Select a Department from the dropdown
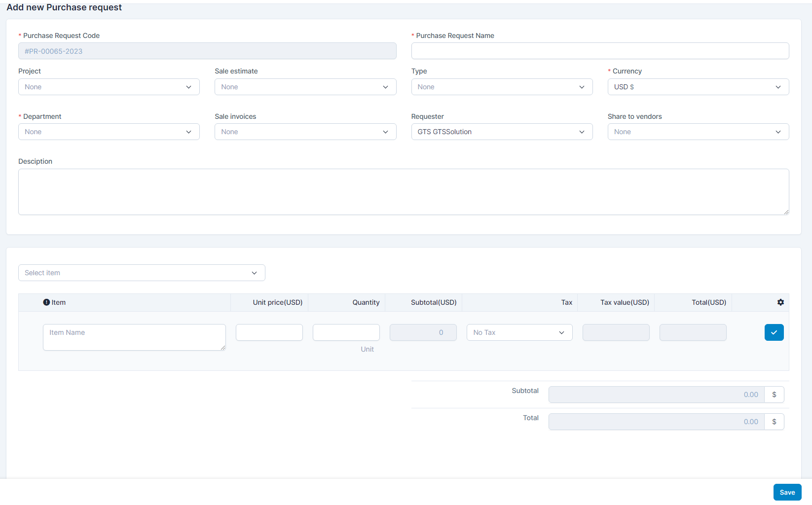The height and width of the screenshot is (505, 812). click(x=109, y=132)
